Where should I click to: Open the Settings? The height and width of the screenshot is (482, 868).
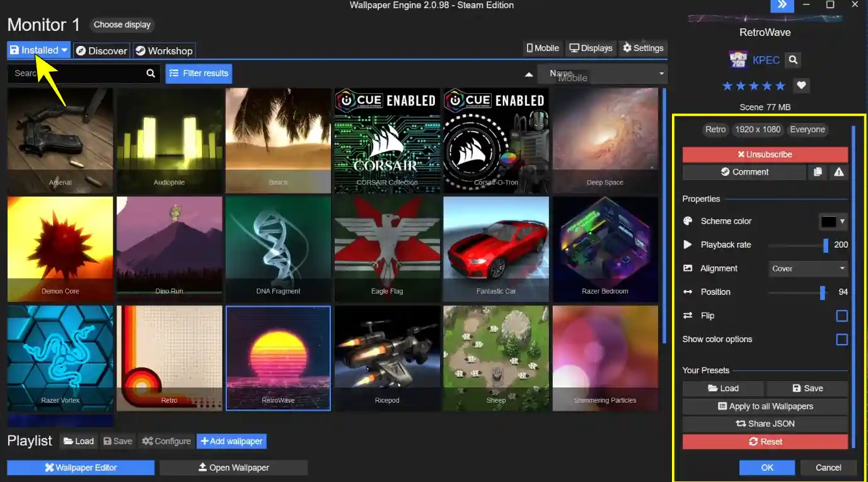point(643,48)
